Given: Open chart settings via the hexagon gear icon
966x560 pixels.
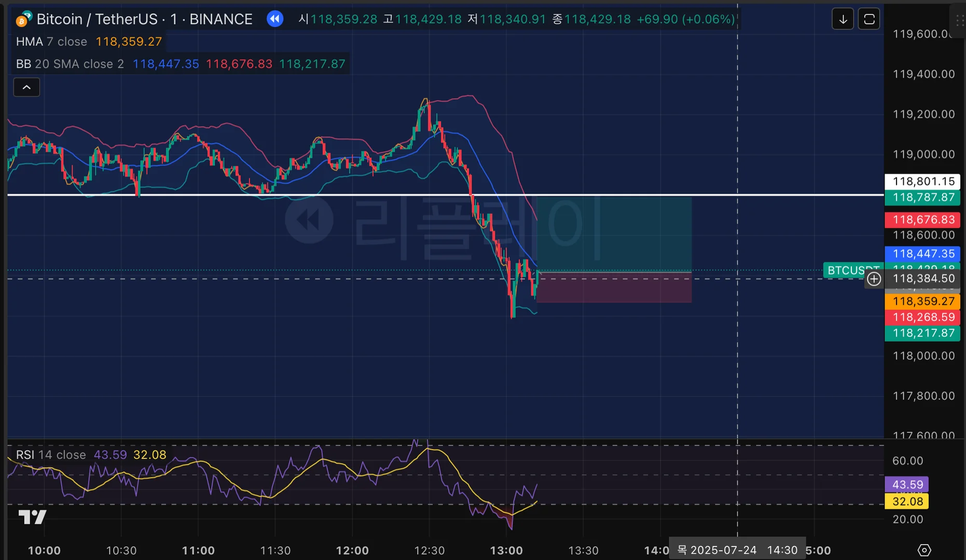Looking at the screenshot, I should (924, 550).
